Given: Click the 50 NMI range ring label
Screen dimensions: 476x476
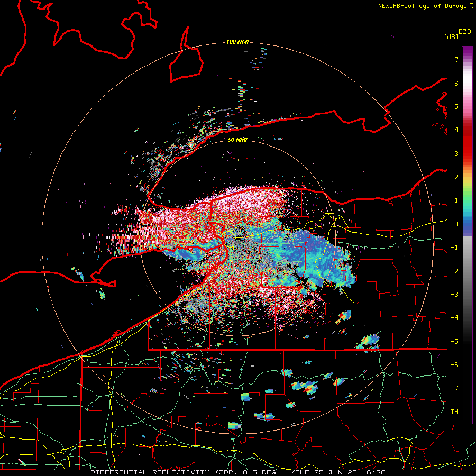Looking at the screenshot, I should [237, 140].
